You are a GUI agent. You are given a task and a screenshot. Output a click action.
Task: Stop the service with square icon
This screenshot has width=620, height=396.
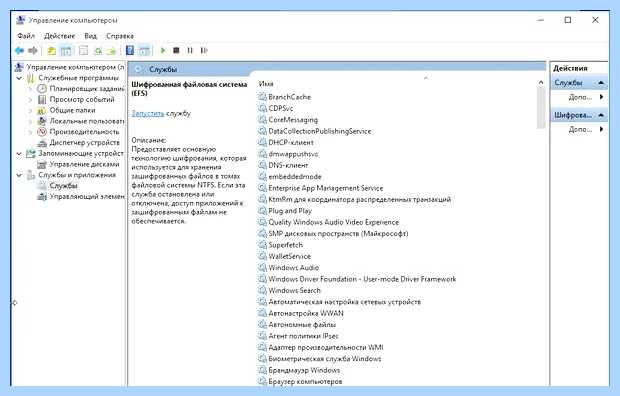point(176,51)
